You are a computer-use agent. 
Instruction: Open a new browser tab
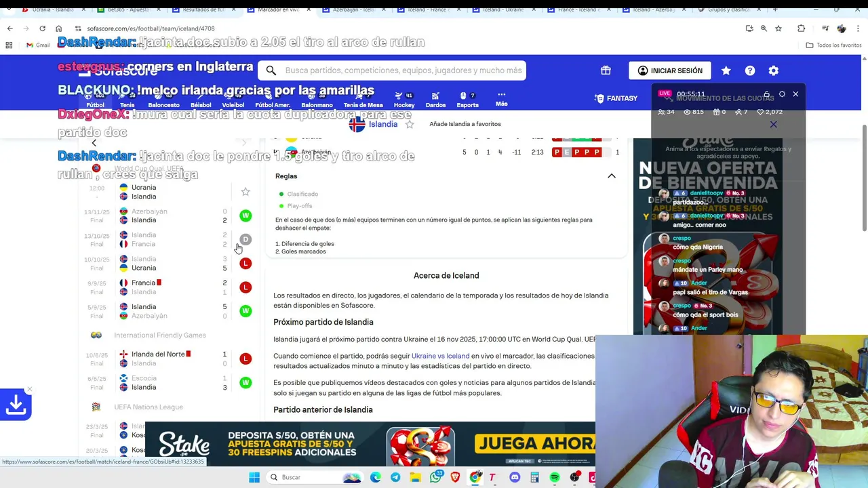click(x=775, y=9)
